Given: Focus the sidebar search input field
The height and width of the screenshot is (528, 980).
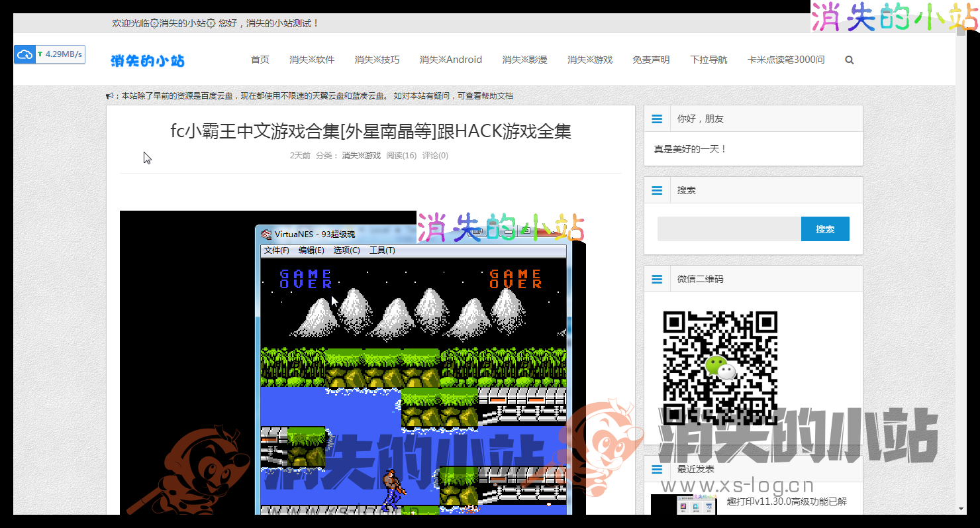Looking at the screenshot, I should pos(729,229).
